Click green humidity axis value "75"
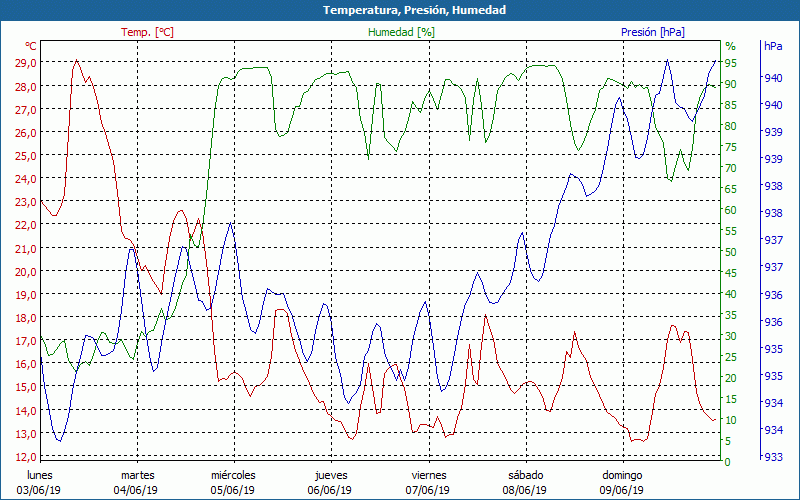This screenshot has width=800, height=500. point(731,147)
